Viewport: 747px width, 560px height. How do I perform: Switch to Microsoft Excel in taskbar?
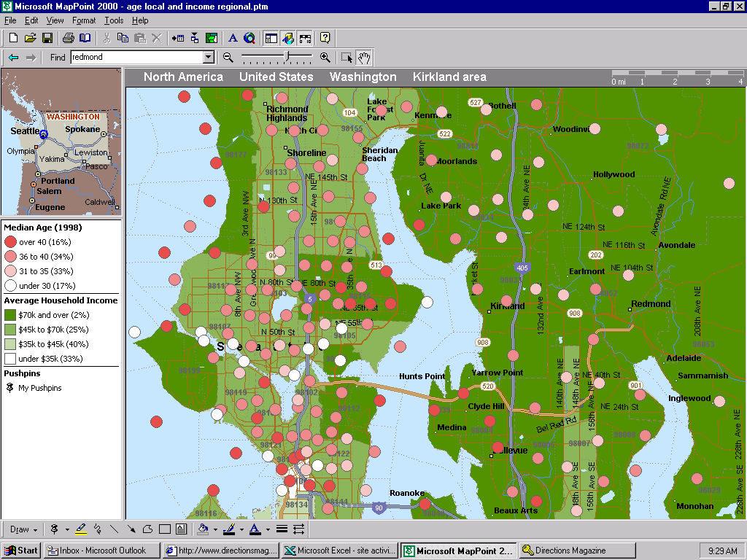coord(340,551)
